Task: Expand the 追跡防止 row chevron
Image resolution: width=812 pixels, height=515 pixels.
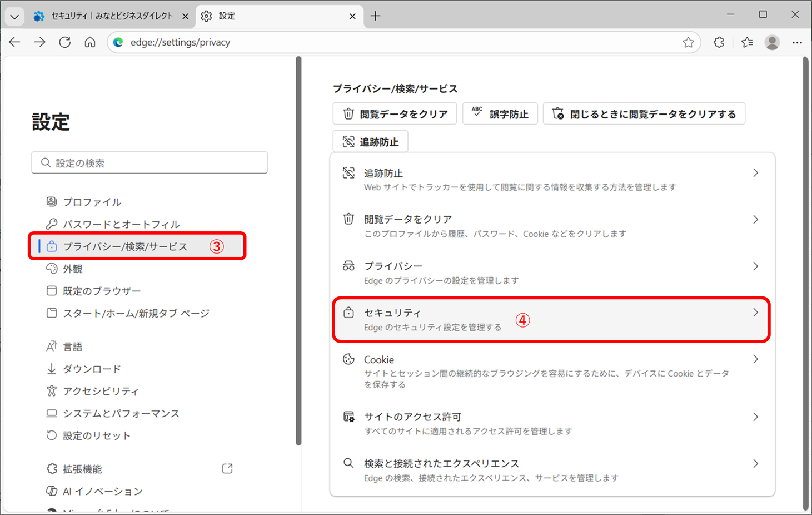Action: click(x=755, y=173)
